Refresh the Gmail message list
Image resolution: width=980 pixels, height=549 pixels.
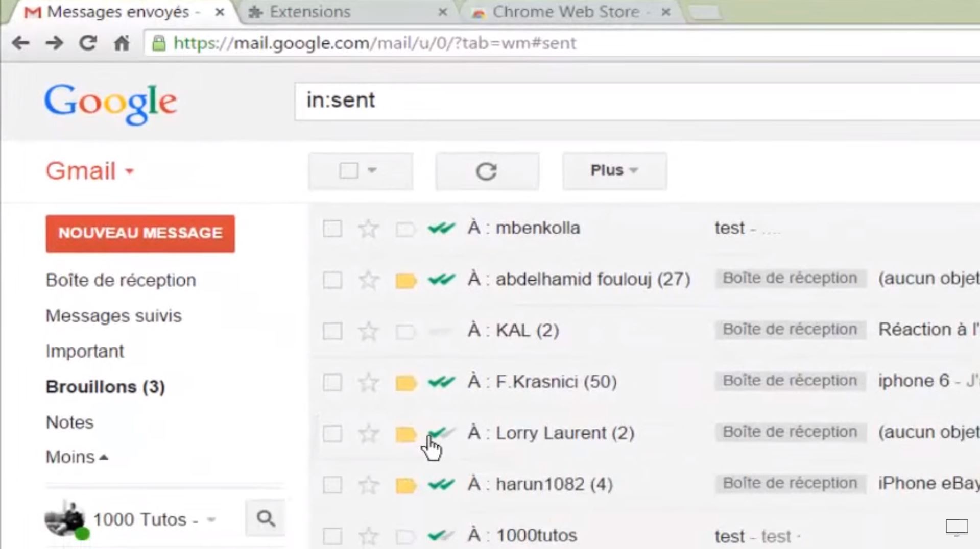487,171
